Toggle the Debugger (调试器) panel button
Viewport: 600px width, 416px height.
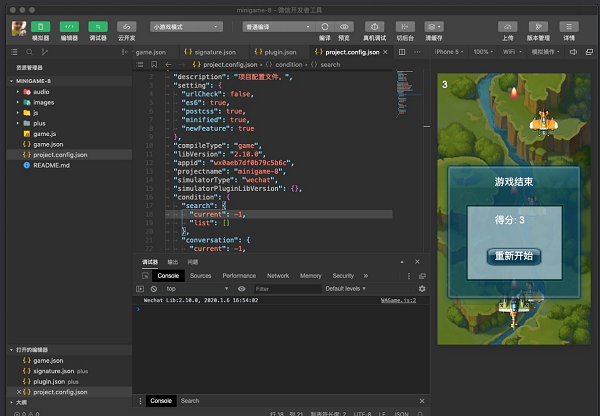tap(98, 27)
